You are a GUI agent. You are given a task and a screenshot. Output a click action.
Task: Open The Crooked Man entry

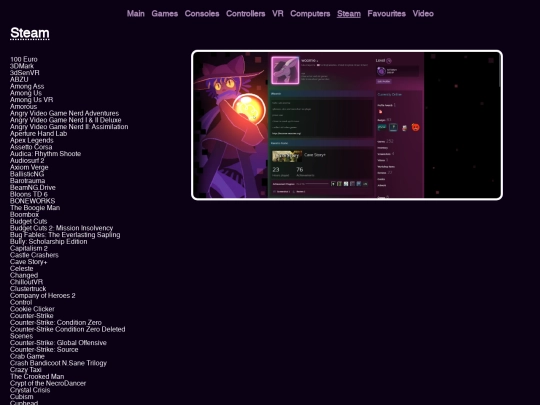(37, 376)
